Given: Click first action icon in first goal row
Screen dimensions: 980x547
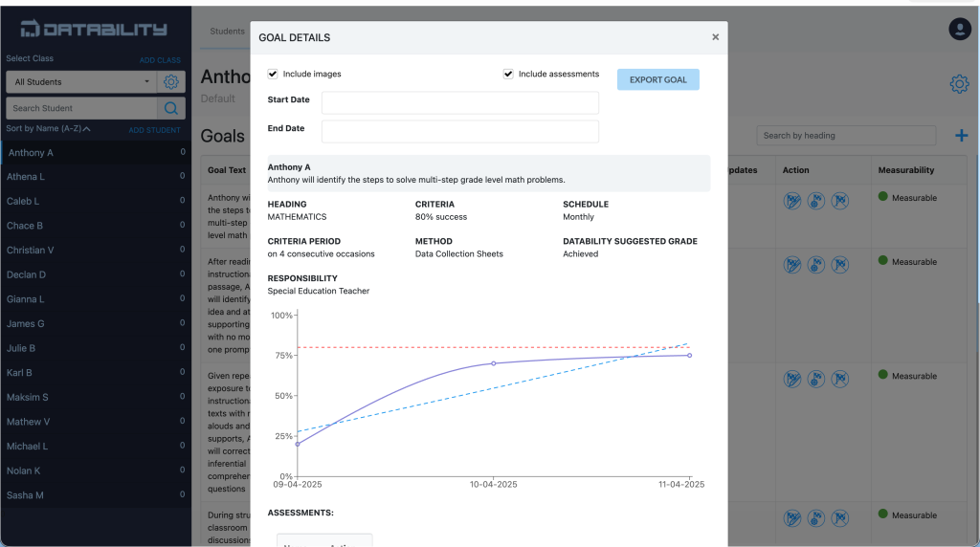Looking at the screenshot, I should coord(792,201).
